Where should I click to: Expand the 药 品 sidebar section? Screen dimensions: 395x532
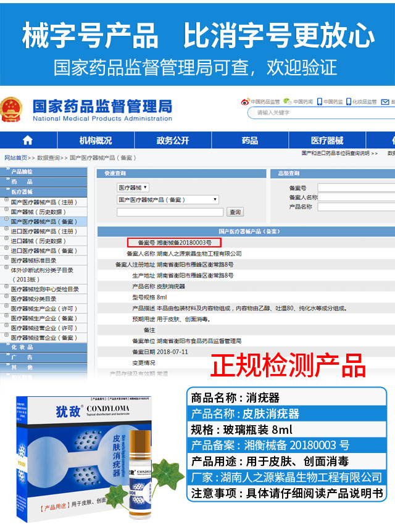tap(43, 181)
